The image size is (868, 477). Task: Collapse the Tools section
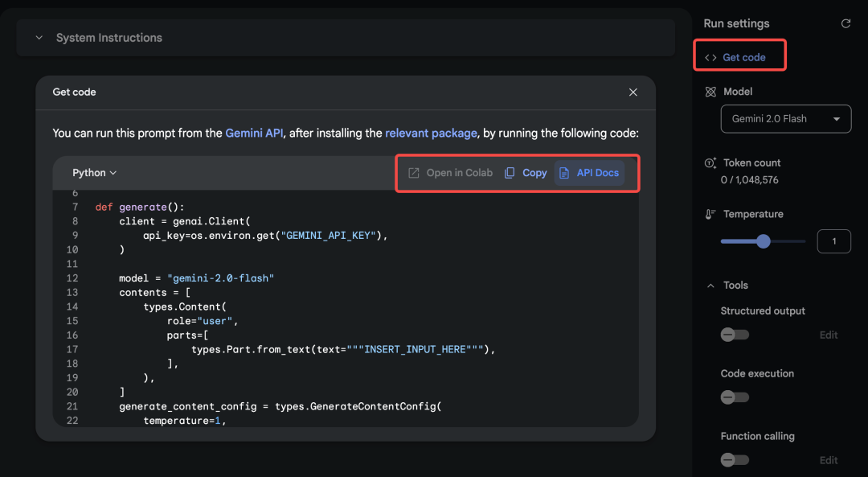point(710,286)
